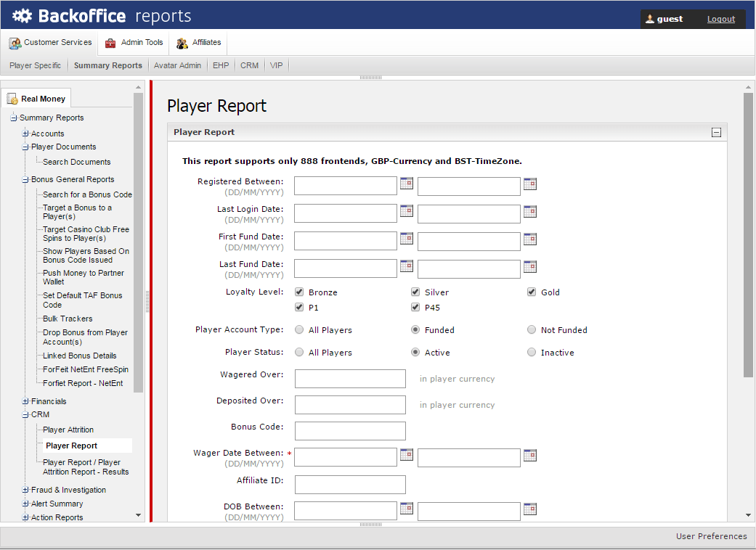756x550 pixels.
Task: Click the Logout link
Action: (x=720, y=19)
